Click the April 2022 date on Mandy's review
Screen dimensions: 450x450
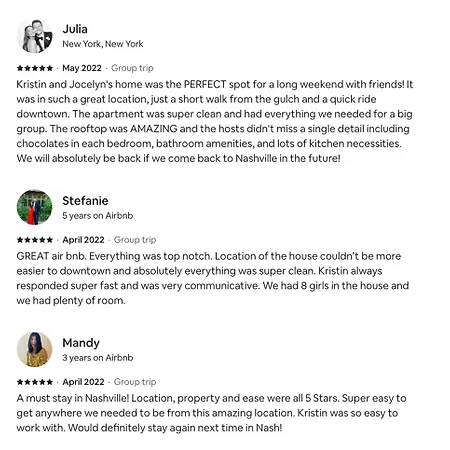[83, 382]
